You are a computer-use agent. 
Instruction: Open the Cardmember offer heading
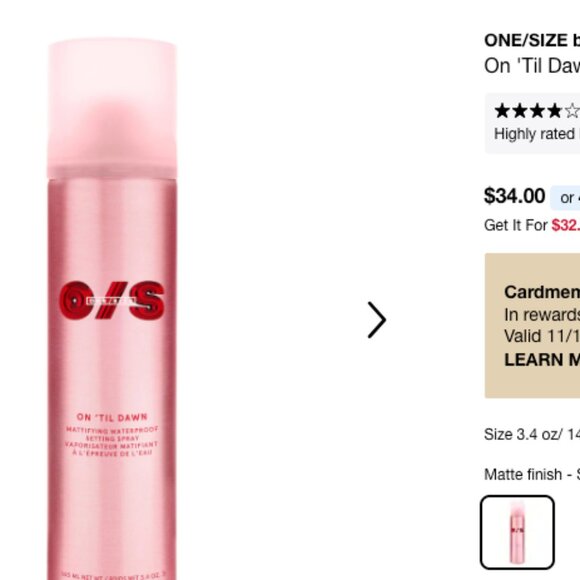pyautogui.click(x=542, y=292)
